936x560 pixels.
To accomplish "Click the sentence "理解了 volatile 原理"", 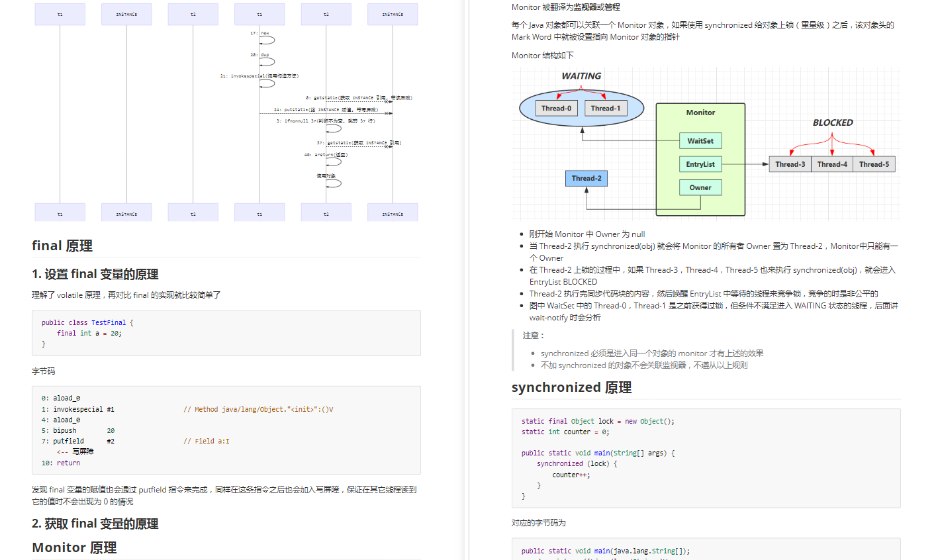I will [126, 295].
